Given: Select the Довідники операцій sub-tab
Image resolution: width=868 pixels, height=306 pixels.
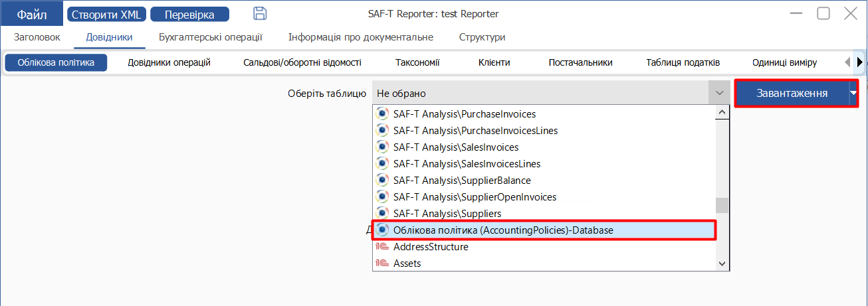Looking at the screenshot, I should [169, 62].
